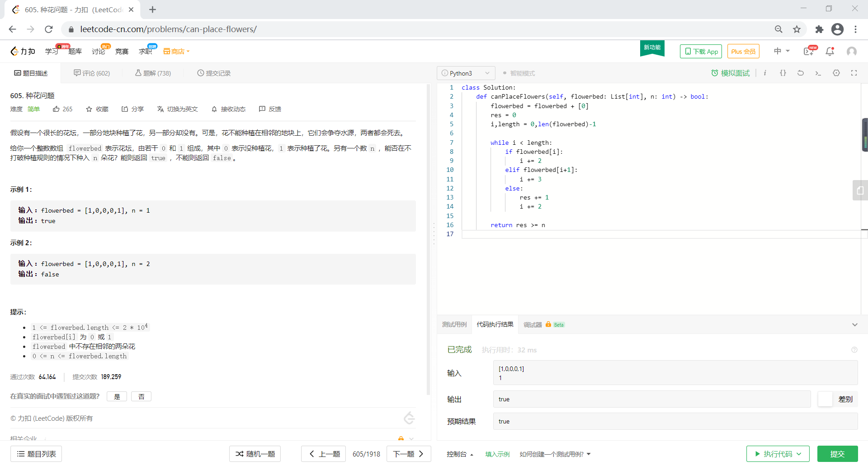The image size is (868, 466).
Task: Click the editor info 'i' icon
Action: (765, 73)
